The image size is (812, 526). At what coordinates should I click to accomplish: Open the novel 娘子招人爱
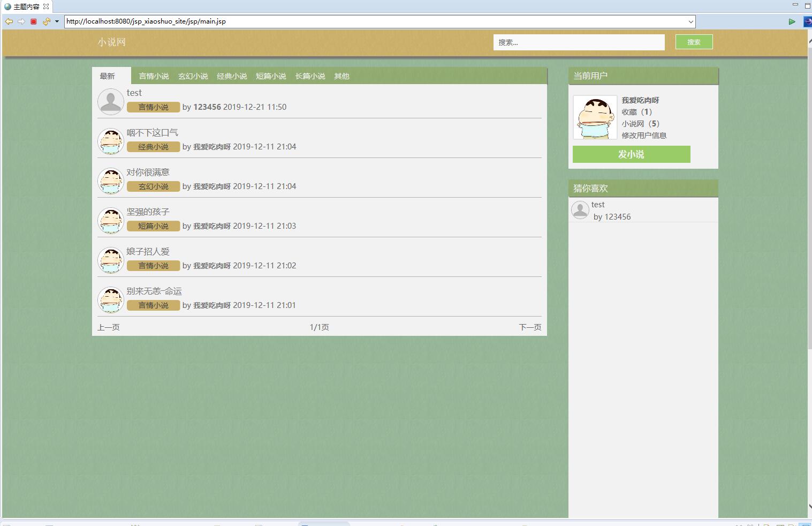(x=148, y=251)
